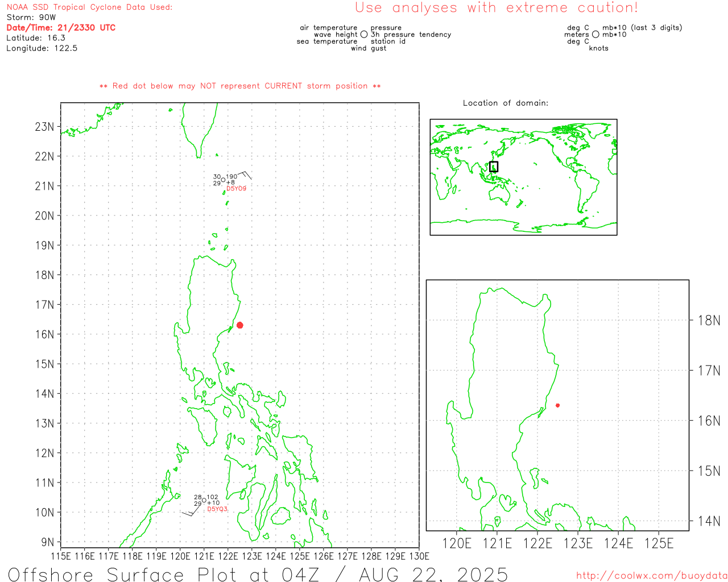Viewport: 728px width, 582px height.
Task: Click the 115E longitude label
Action: [61, 556]
